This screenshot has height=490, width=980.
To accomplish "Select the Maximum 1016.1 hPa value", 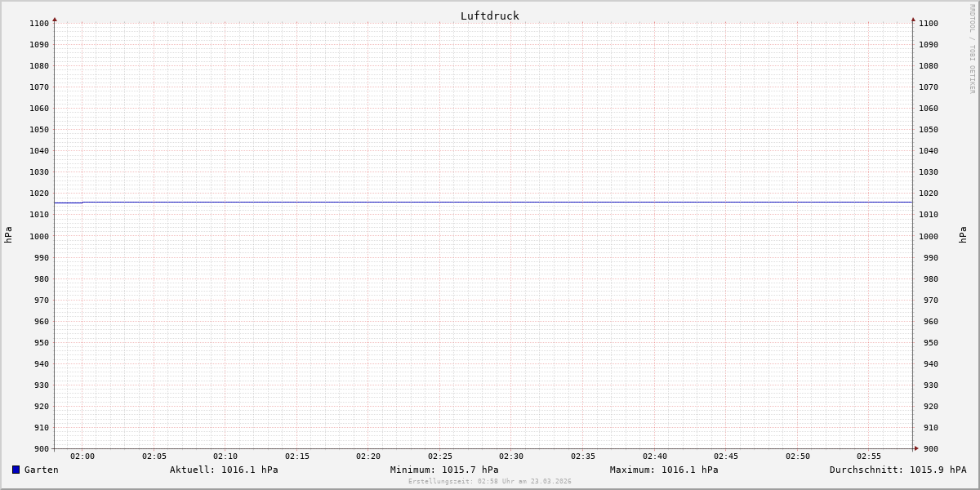I will point(664,470).
